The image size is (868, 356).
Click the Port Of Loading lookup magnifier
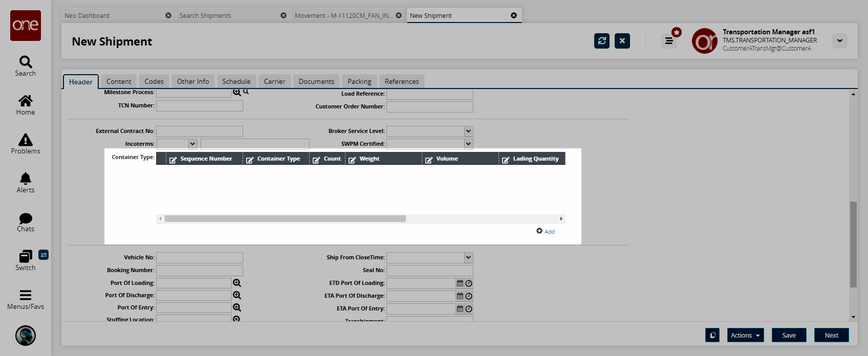point(237,283)
